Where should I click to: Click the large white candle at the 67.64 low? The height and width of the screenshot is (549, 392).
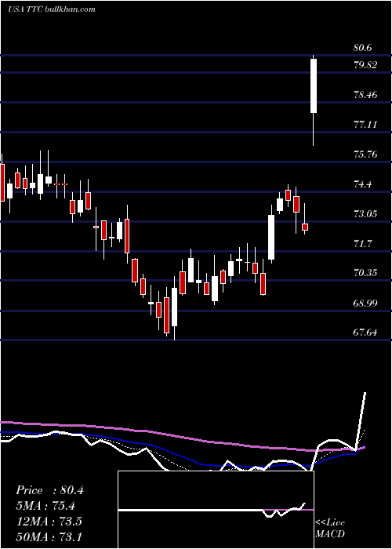pyautogui.click(x=174, y=307)
